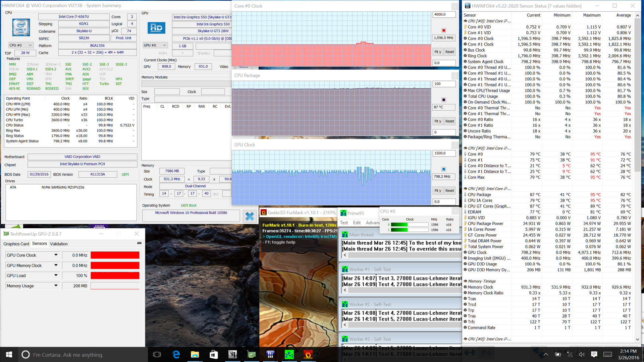
Task: Open Prime95 Edit menu
Action: click(x=357, y=223)
